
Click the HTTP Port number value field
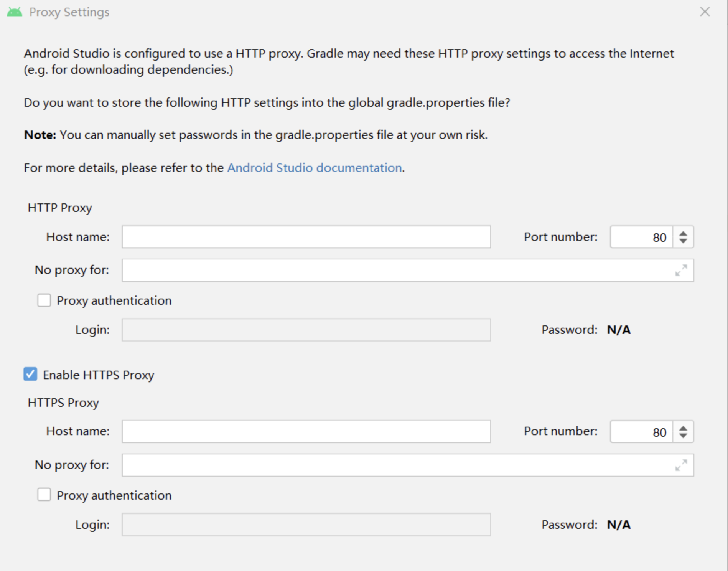tap(641, 237)
